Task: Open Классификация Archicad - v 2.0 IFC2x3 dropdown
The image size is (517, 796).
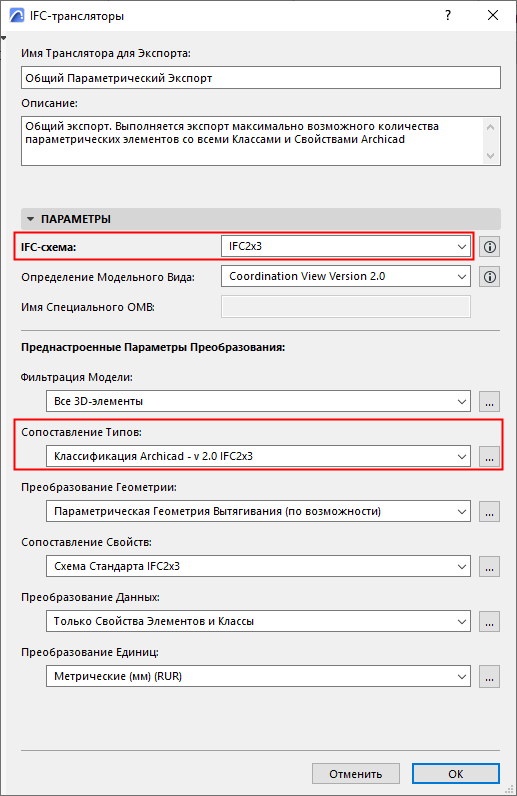Action: point(258,456)
